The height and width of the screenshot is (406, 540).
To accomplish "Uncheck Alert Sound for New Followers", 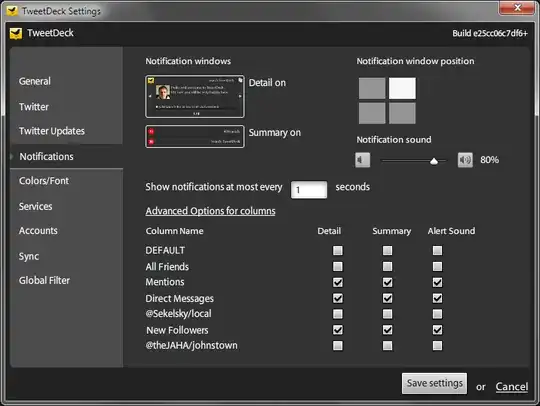I will [437, 330].
